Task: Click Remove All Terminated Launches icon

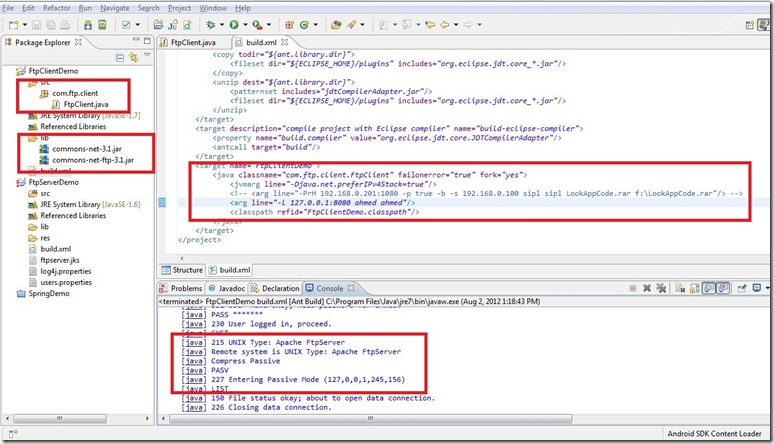Action: 661,288
